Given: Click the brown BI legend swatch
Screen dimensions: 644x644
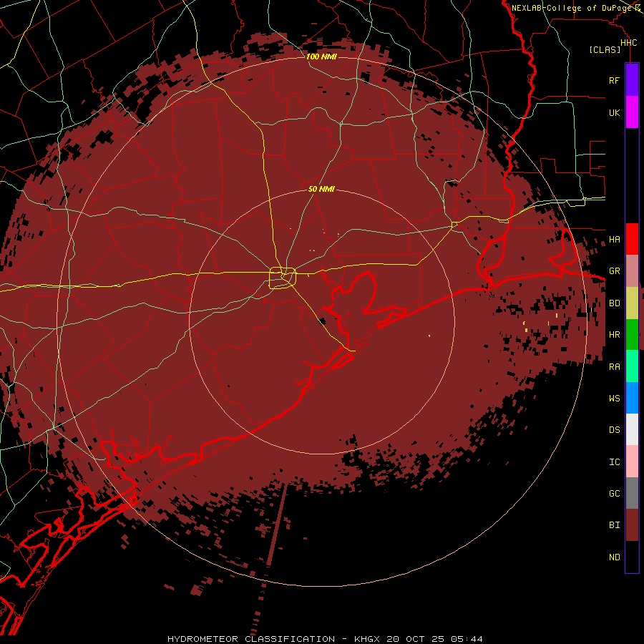Looking at the screenshot, I should point(632,525).
